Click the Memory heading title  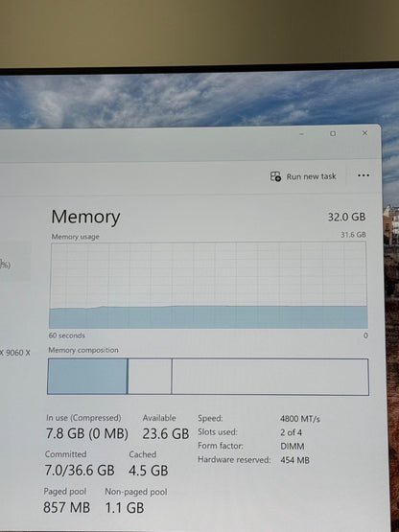85,217
